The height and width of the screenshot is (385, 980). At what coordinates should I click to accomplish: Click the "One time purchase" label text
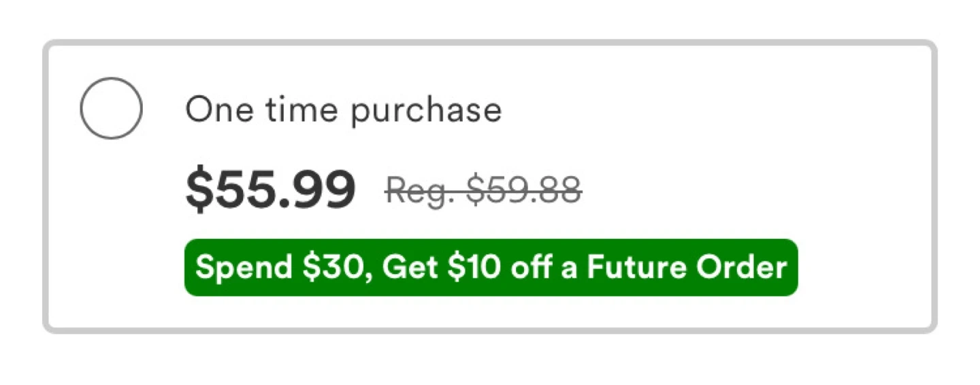[344, 110]
